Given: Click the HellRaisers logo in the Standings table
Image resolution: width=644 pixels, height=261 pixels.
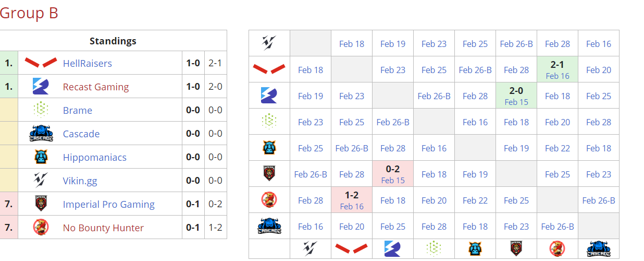Looking at the screenshot, I should click(41, 63).
